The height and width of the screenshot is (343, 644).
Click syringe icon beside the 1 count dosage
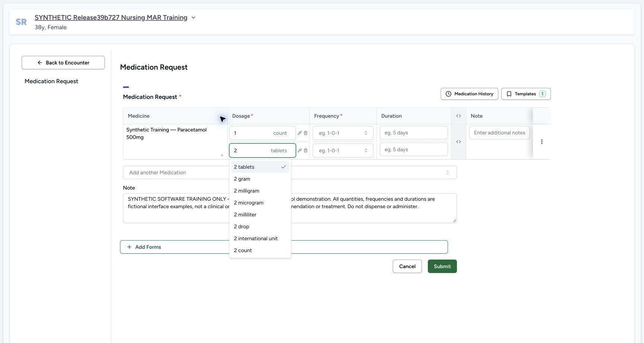[300, 133]
